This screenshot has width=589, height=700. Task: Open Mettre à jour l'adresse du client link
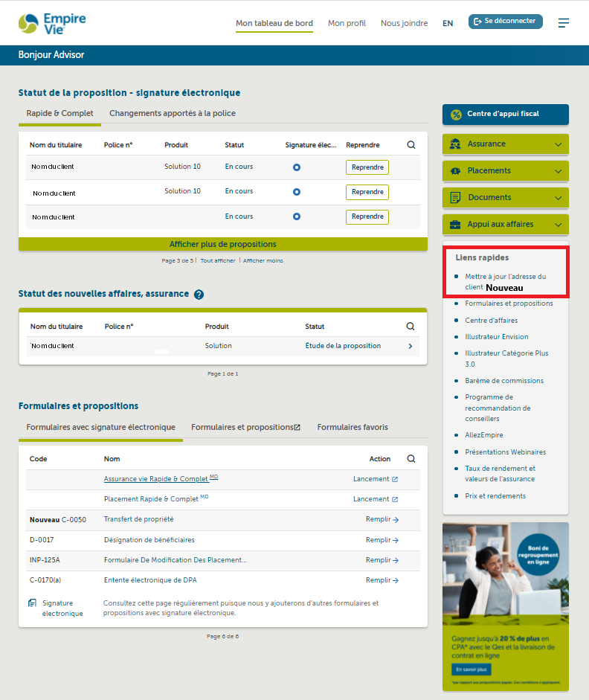pos(505,282)
